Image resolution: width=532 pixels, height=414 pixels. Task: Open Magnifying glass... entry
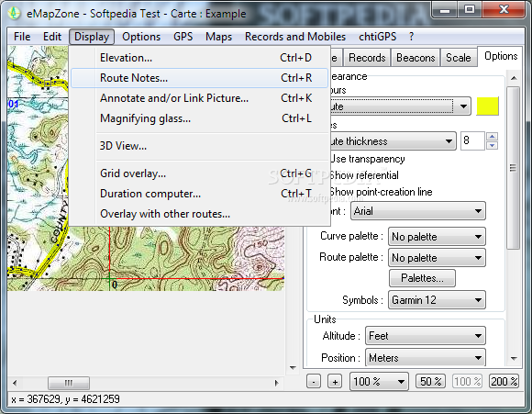point(200,118)
